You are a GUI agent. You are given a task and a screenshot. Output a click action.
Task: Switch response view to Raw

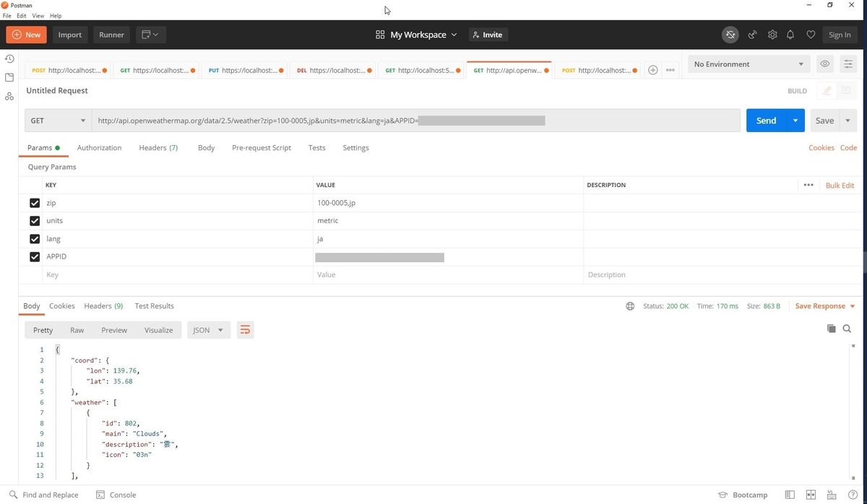click(x=77, y=330)
